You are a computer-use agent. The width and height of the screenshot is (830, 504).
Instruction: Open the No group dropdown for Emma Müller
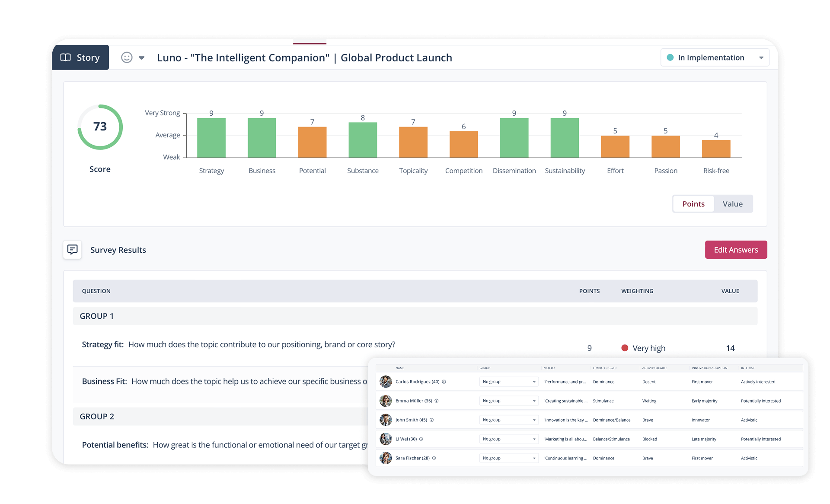click(x=508, y=400)
